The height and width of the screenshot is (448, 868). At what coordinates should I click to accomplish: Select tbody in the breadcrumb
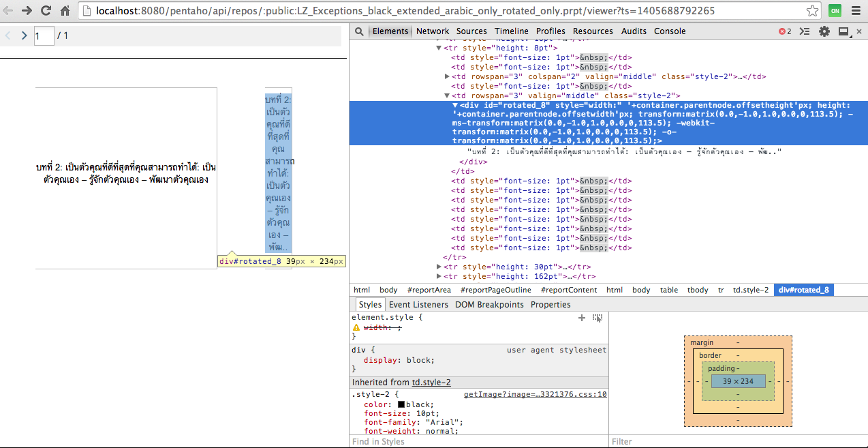(x=698, y=290)
